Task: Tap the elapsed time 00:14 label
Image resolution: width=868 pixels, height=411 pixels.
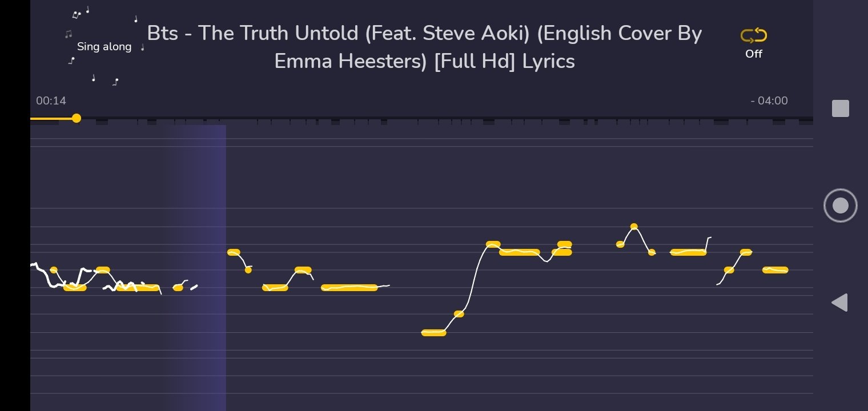Action: pyautogui.click(x=51, y=100)
